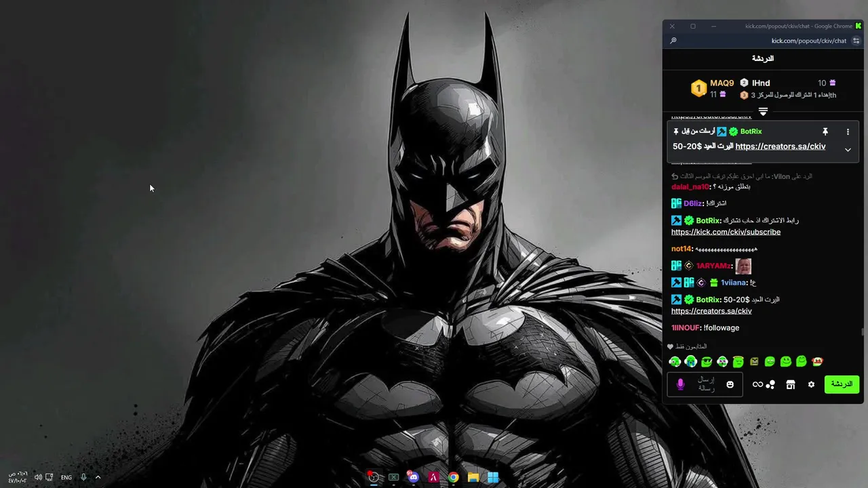Expand the pinned message chevron
This screenshot has height=488, width=868.
click(848, 150)
